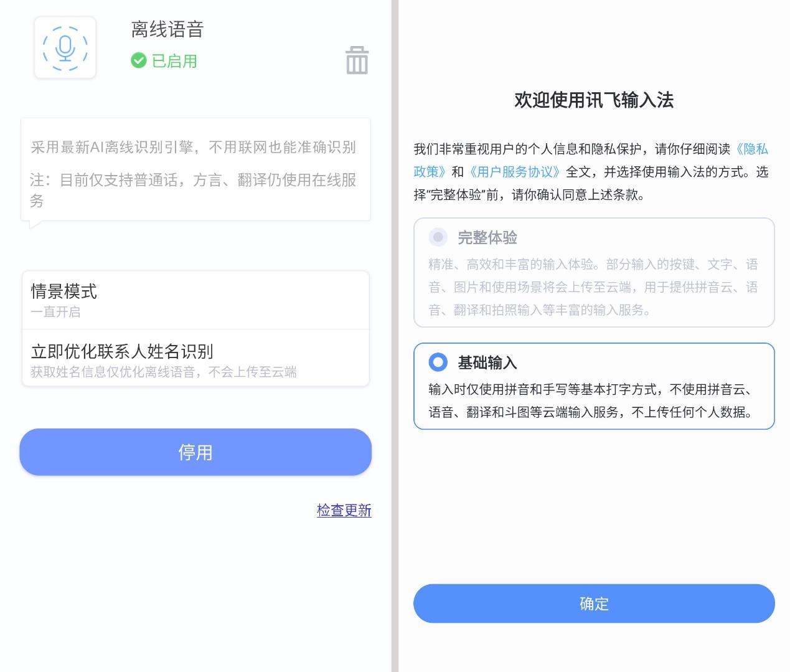Viewport: 790px width, 672px height.
Task: Click the trash icon to delete 离线语音
Action: click(356, 60)
